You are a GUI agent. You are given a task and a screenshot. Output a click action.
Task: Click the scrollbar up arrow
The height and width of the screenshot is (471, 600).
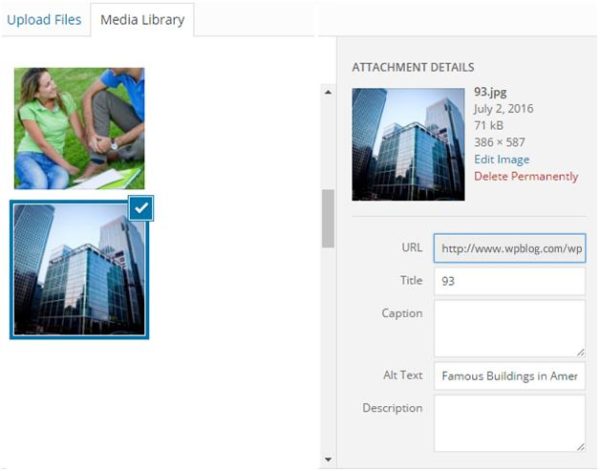tap(328, 92)
